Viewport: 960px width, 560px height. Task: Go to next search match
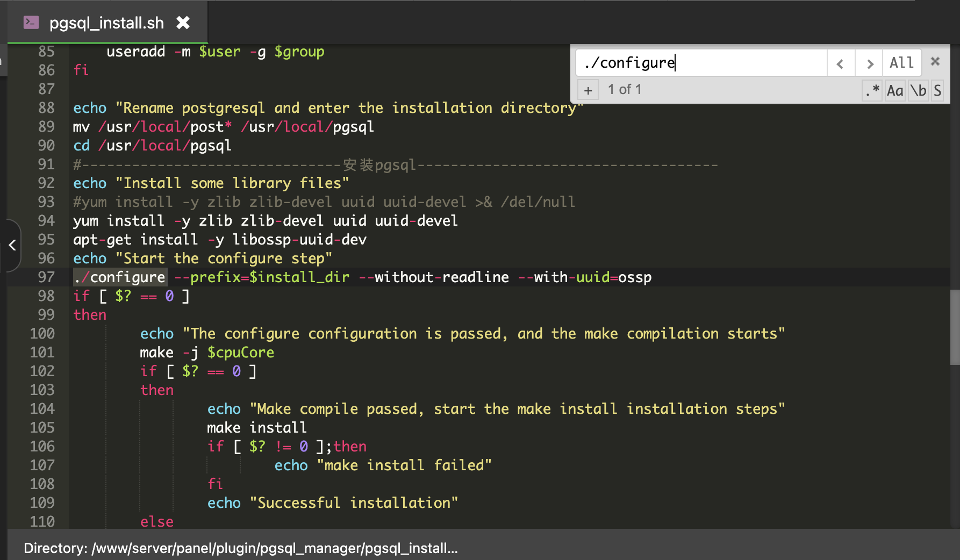point(869,63)
